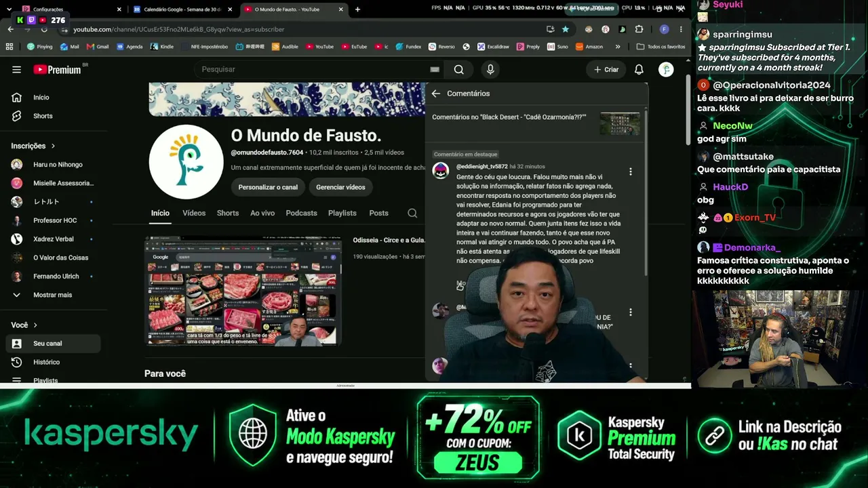Bookmark this page with the star icon

click(565, 29)
